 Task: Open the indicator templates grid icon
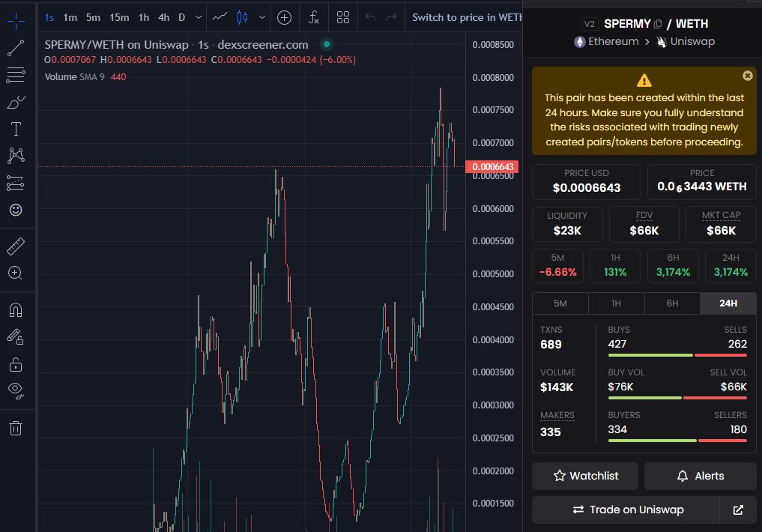point(343,17)
